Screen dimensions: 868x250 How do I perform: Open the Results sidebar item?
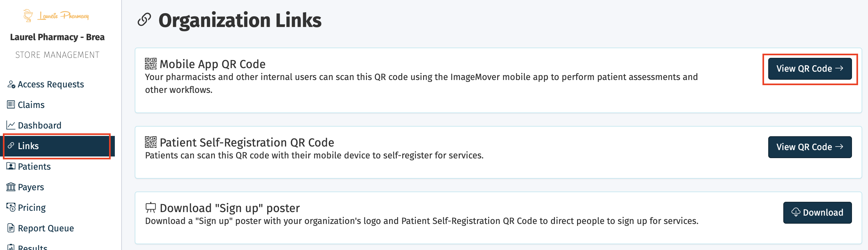(32, 247)
